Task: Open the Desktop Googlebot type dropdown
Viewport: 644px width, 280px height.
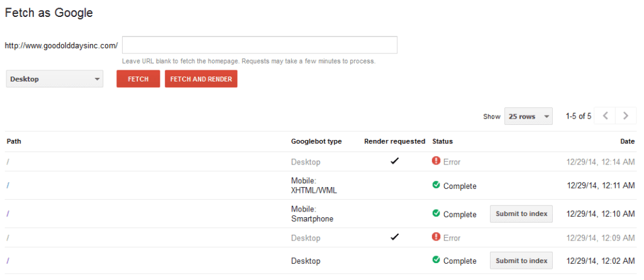Action: pyautogui.click(x=55, y=79)
